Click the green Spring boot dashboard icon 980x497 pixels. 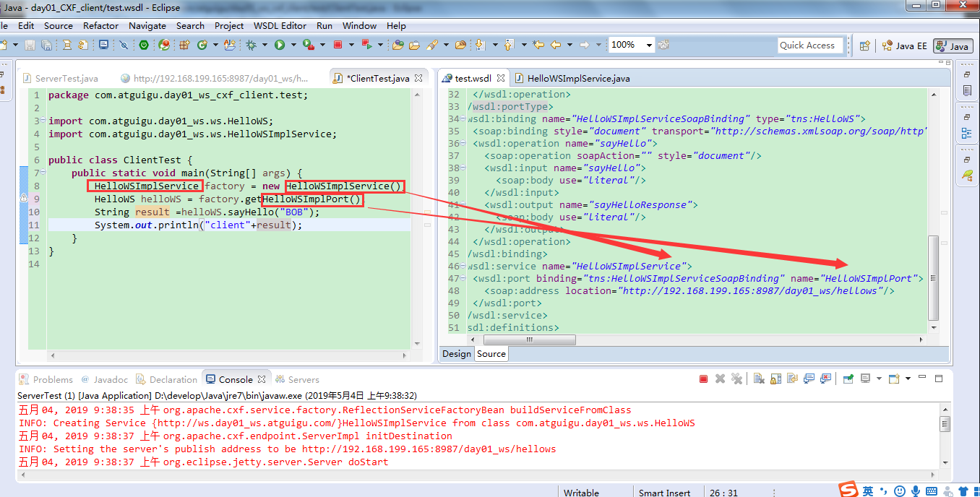coord(144,45)
